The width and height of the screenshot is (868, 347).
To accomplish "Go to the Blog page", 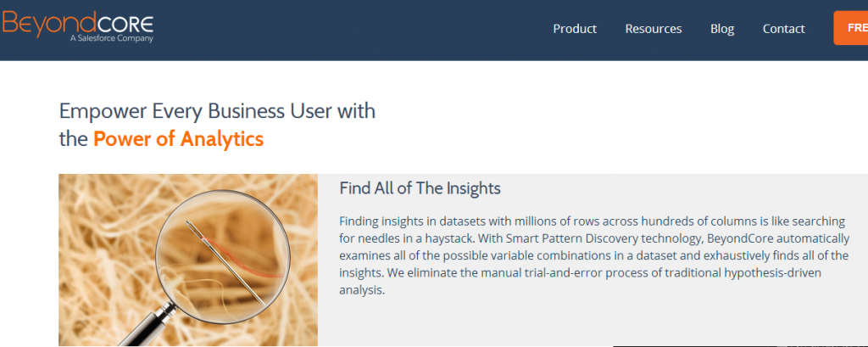I will tap(722, 29).
